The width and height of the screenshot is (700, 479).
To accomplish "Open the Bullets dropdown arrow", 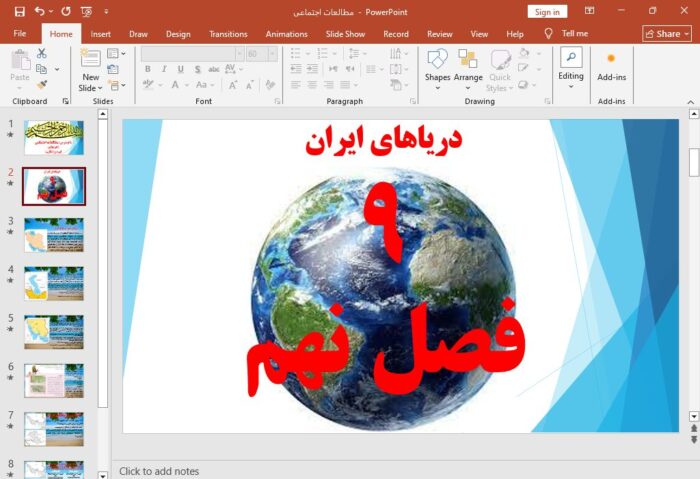I will click(308, 54).
